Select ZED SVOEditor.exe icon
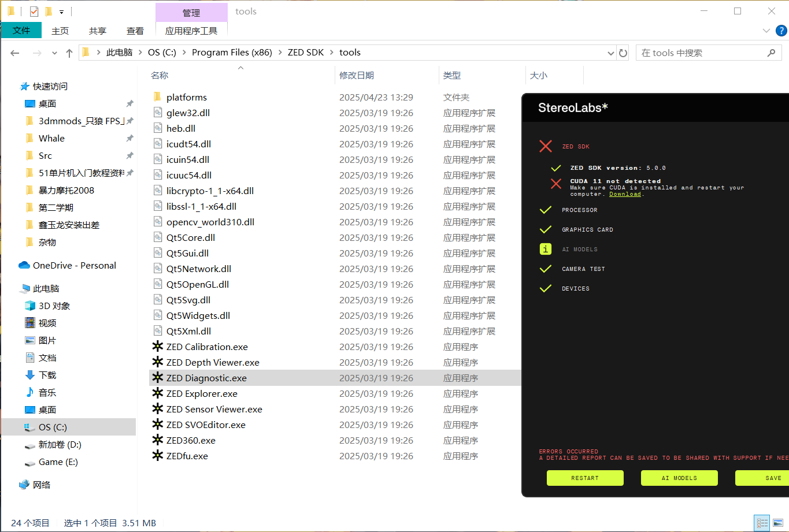This screenshot has height=532, width=789. click(157, 425)
